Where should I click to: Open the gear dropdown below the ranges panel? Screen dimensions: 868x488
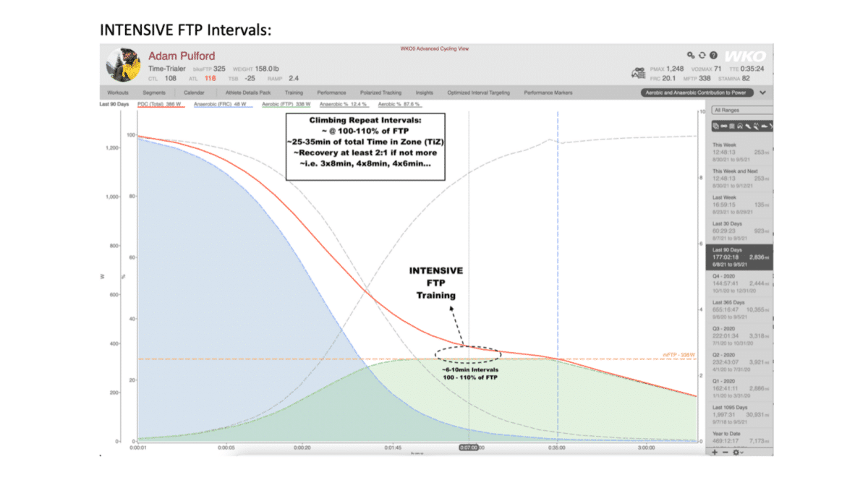pos(737,453)
